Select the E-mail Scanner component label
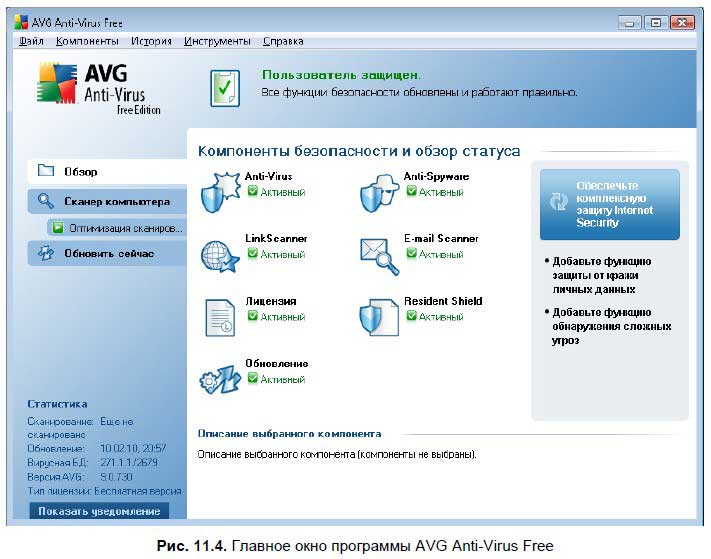 pos(441,238)
